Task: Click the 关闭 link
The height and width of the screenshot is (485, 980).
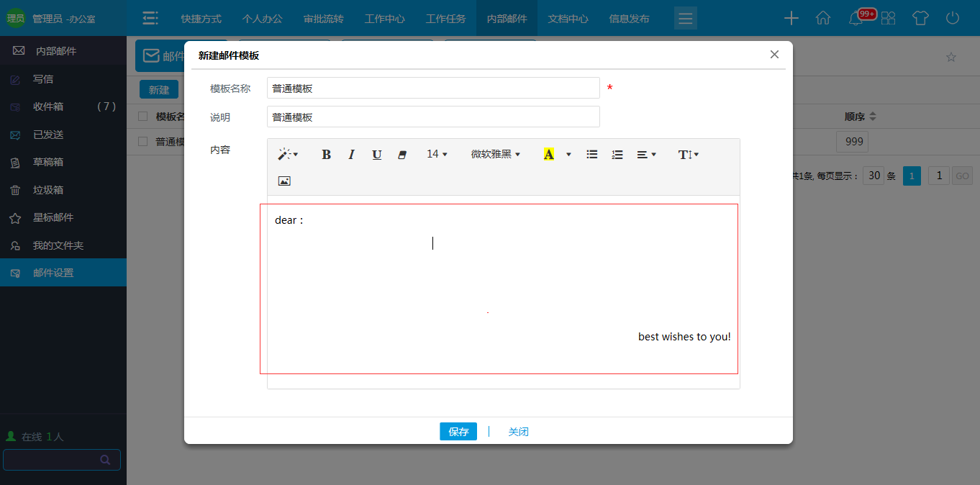Action: (518, 432)
